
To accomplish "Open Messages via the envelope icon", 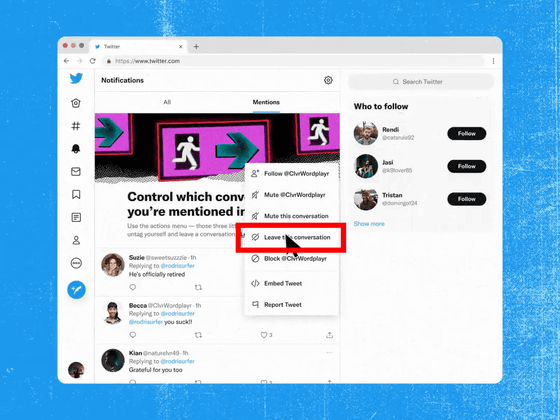I will tap(76, 171).
